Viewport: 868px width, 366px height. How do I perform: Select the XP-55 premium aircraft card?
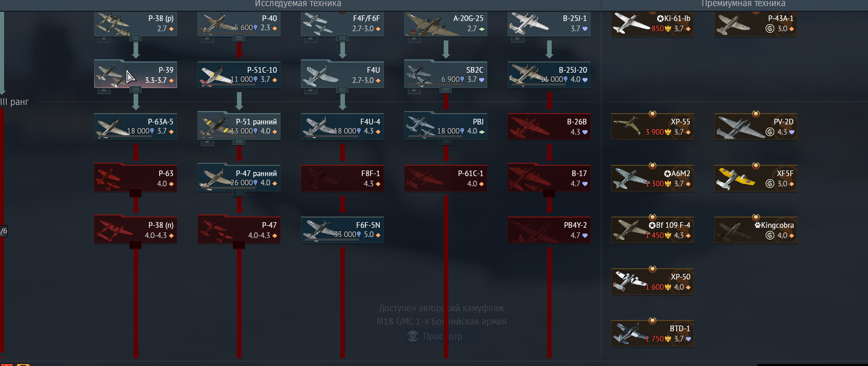click(x=653, y=126)
